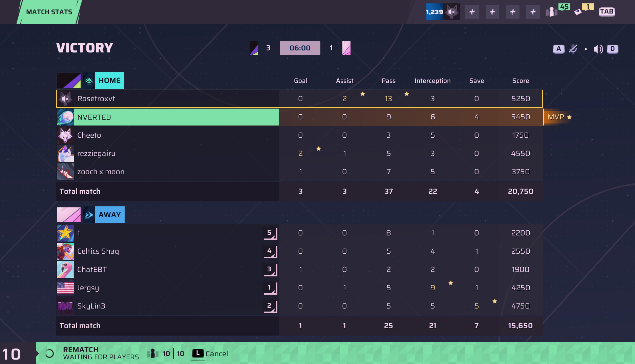Click the Assist column header
This screenshot has height=364, width=635.
[344, 81]
